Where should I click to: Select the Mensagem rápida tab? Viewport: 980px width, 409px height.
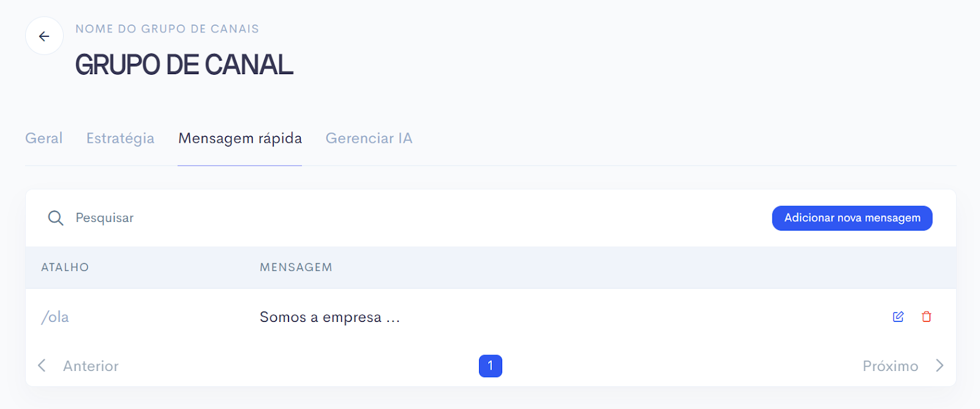click(240, 138)
